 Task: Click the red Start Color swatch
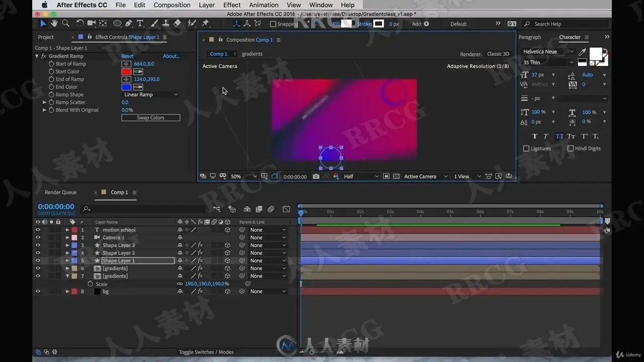tap(126, 71)
